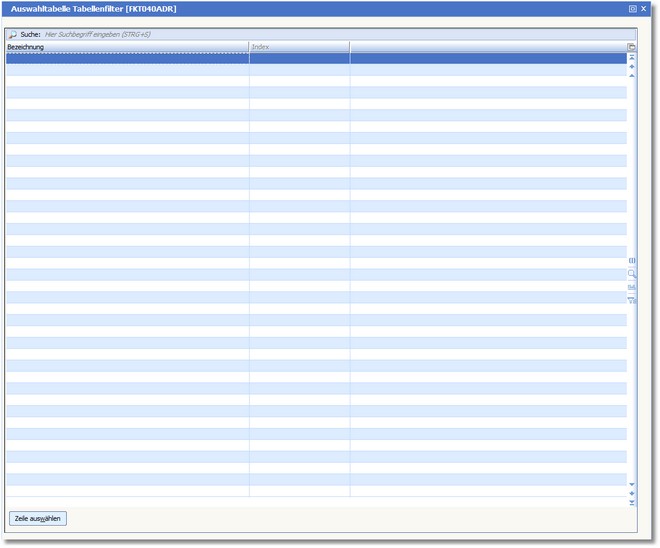This screenshot has width=660, height=548.
Task: Click the search magnifier icon beside Suche
Action: tap(13, 34)
